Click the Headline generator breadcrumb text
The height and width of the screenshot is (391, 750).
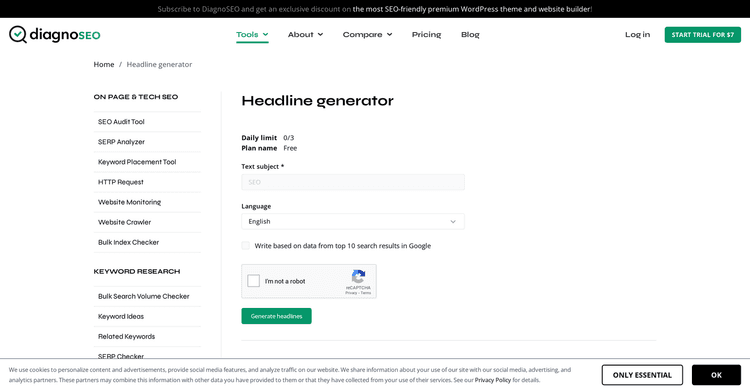[x=159, y=64]
